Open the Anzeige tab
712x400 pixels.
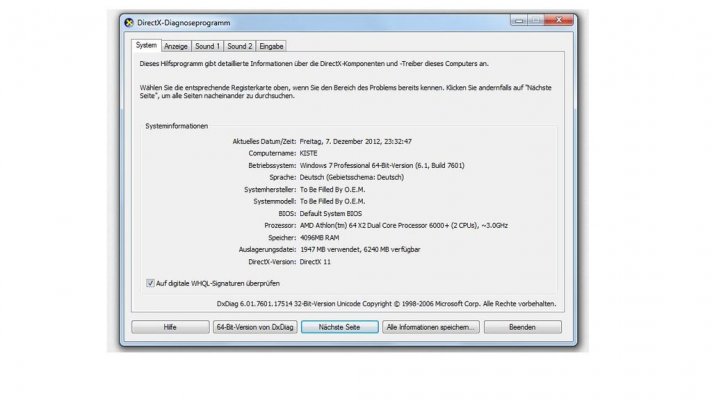(176, 46)
